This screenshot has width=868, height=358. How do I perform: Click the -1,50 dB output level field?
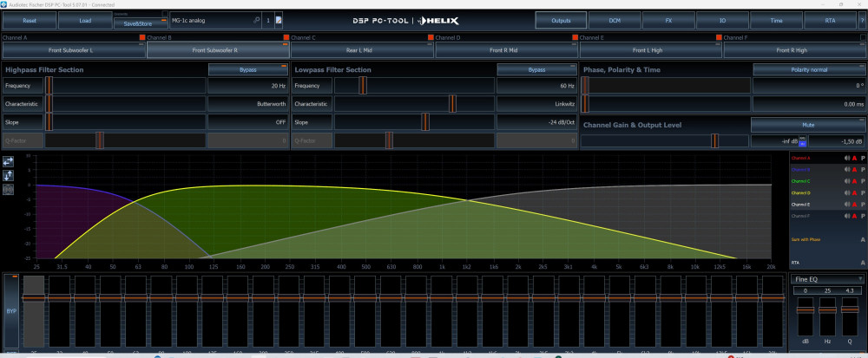[837, 141]
